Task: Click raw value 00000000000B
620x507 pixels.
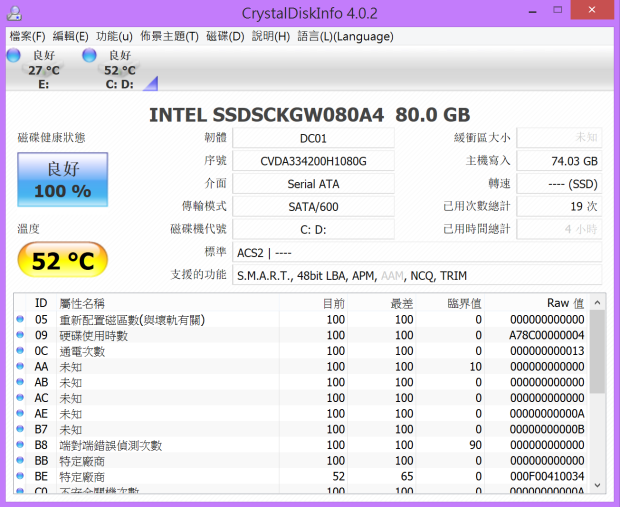Action: tap(547, 429)
